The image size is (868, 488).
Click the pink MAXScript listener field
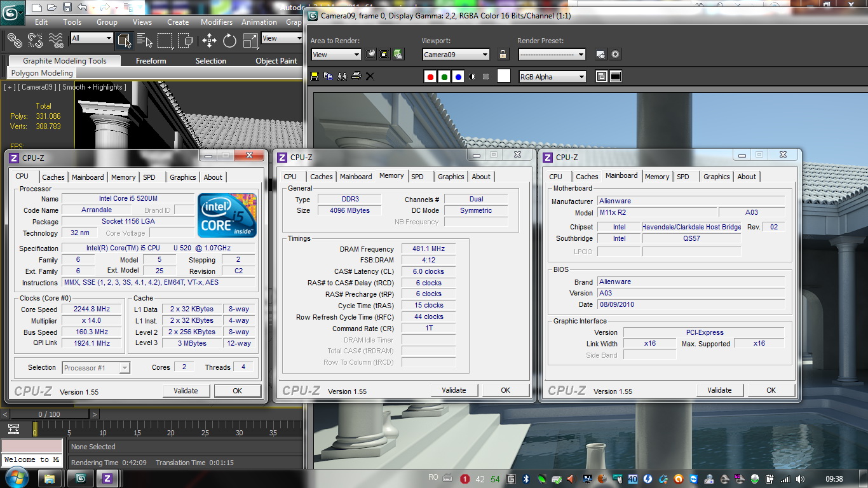(x=32, y=446)
